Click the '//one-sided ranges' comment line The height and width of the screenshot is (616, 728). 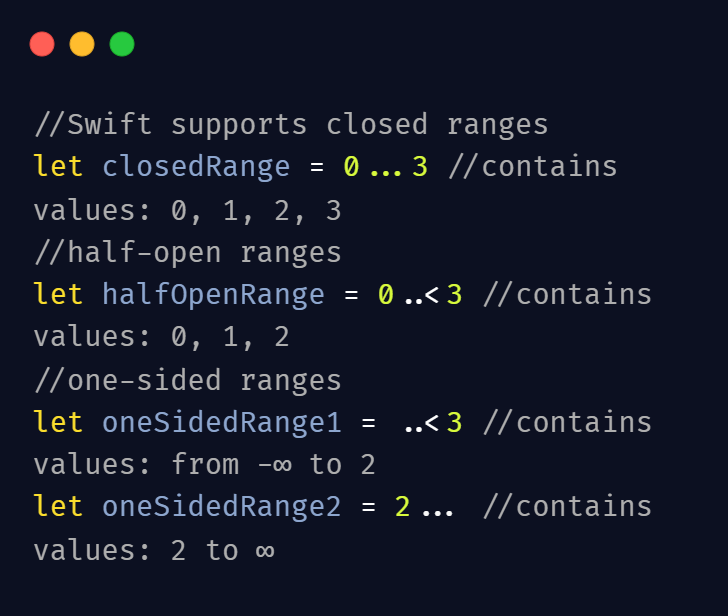point(188,381)
